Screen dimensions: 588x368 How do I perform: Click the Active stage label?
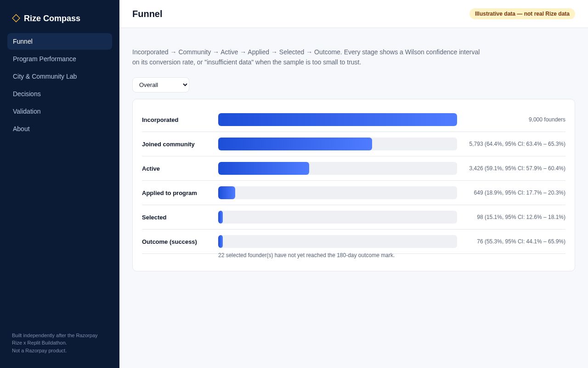coord(151,168)
